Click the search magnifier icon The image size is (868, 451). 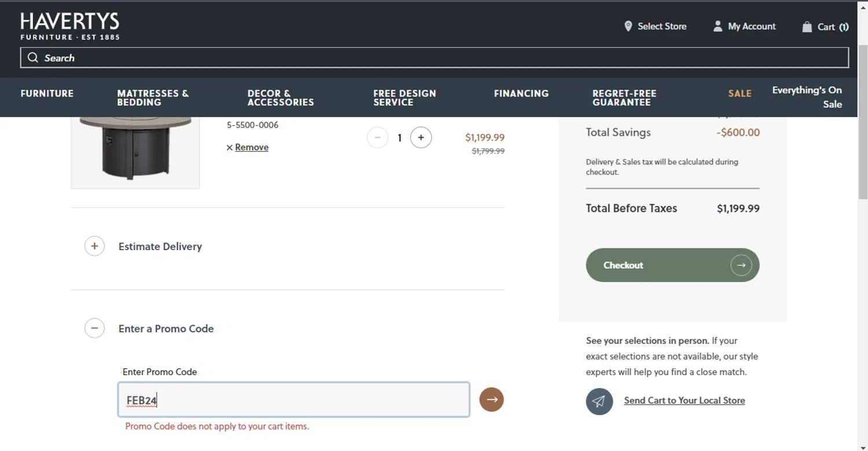click(x=33, y=57)
